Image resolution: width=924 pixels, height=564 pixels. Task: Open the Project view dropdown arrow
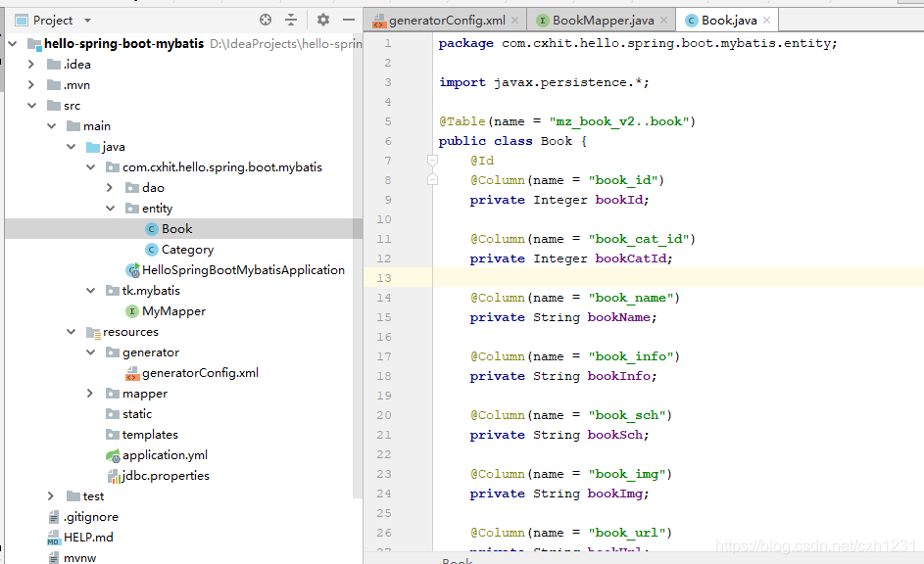point(88,21)
